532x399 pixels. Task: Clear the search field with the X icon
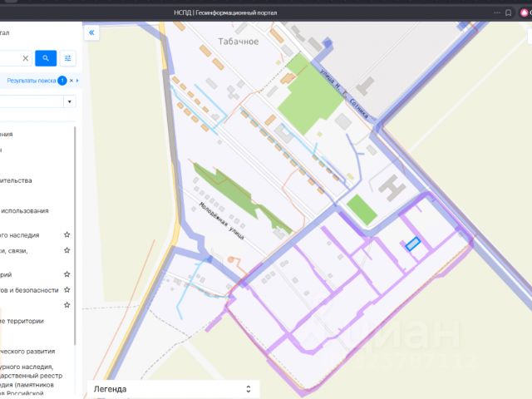(x=26, y=58)
